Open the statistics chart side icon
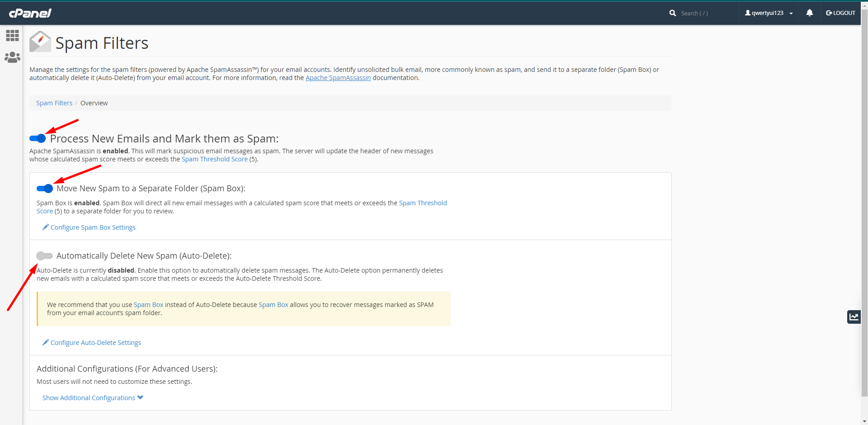The image size is (868, 425). (854, 317)
